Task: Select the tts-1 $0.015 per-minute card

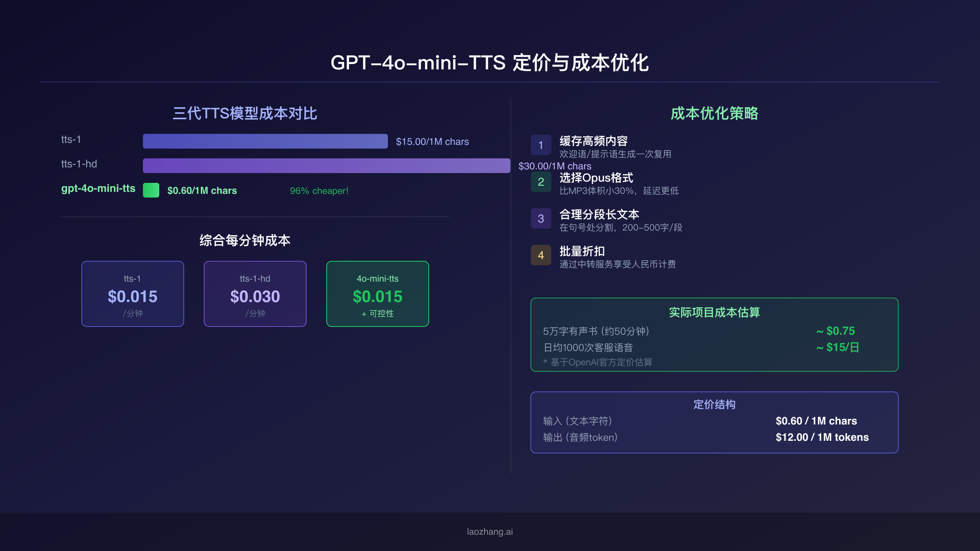Action: point(133,294)
